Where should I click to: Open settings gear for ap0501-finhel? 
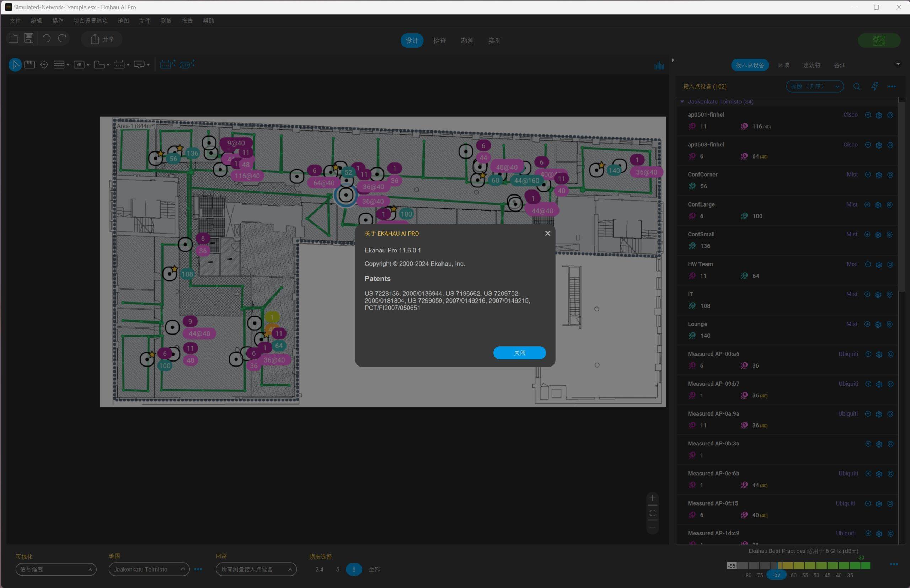[879, 115]
